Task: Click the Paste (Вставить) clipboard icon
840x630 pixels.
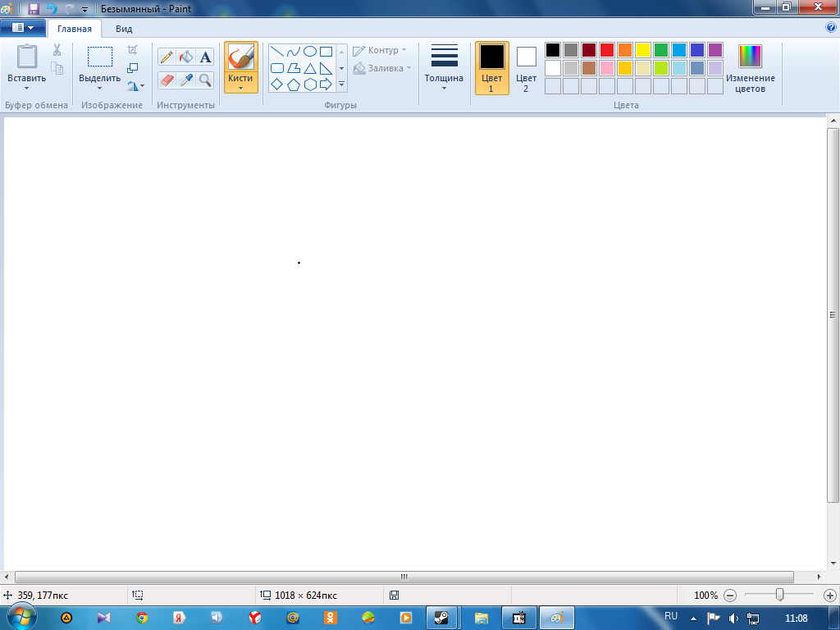Action: tap(27, 57)
